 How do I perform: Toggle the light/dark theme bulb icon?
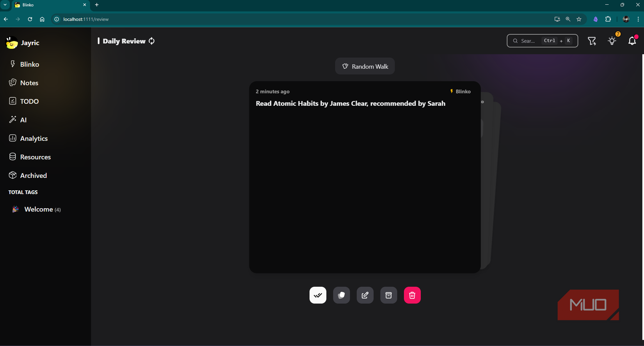click(x=612, y=41)
